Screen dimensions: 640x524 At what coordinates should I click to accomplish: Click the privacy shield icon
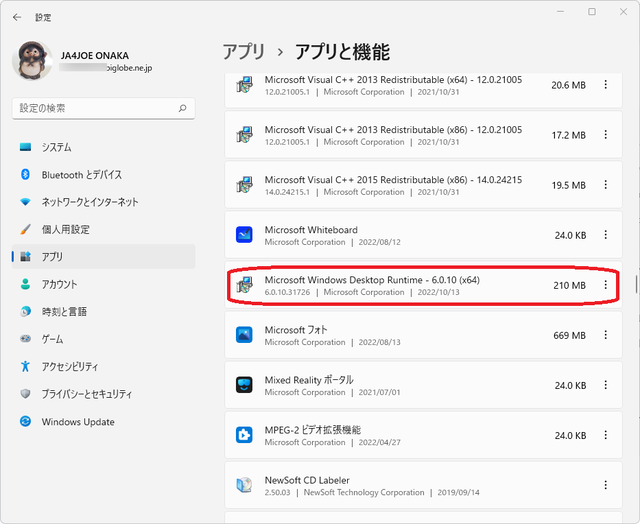pyautogui.click(x=25, y=394)
